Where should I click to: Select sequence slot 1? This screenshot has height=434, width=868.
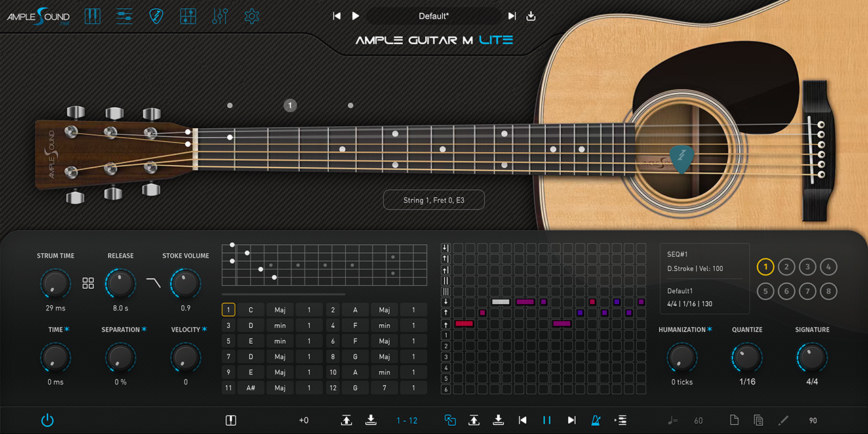click(x=765, y=267)
